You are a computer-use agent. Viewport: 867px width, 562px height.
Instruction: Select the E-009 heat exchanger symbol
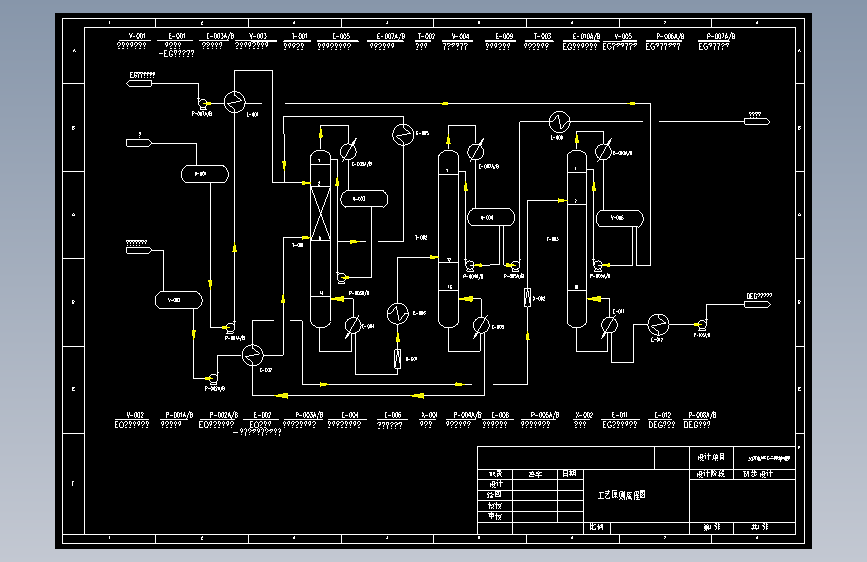[x=560, y=122]
